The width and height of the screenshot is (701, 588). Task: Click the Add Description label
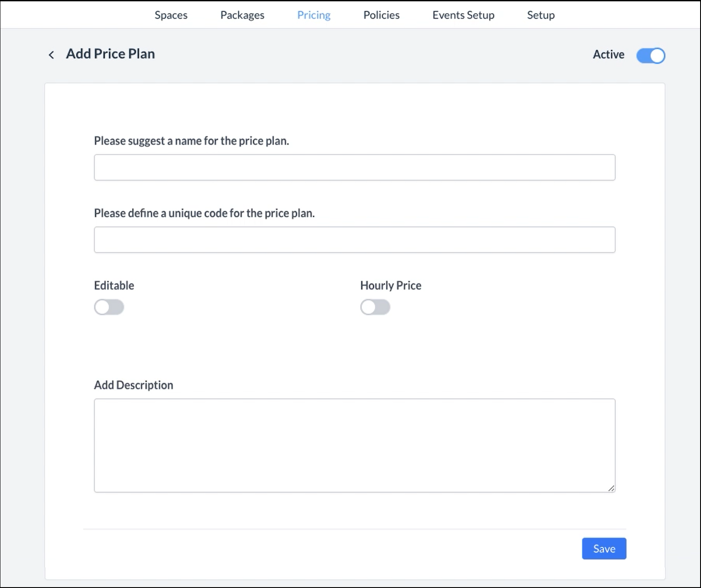(x=133, y=385)
